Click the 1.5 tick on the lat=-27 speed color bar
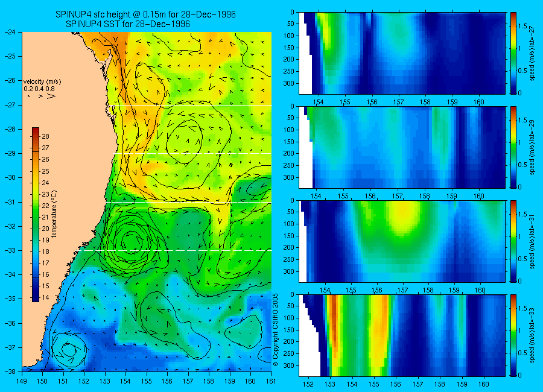This screenshot has width=543, height=392. pos(523,27)
